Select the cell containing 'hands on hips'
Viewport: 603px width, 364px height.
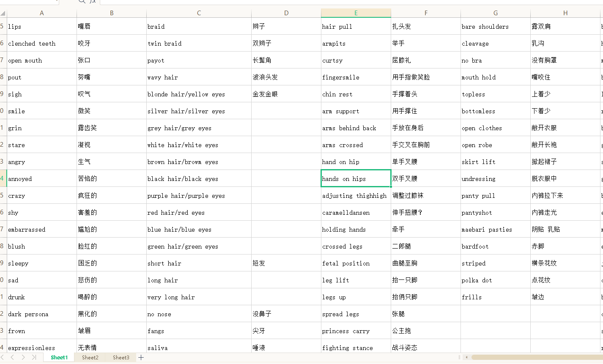356,178
